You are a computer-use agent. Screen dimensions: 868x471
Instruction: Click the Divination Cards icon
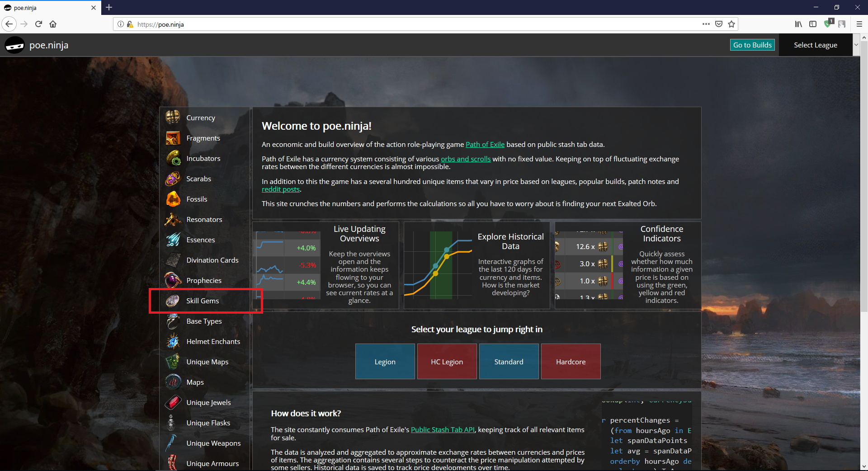pyautogui.click(x=173, y=260)
